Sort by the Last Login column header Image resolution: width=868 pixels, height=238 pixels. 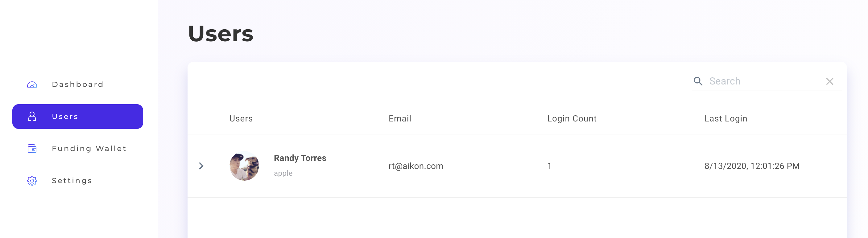pyautogui.click(x=726, y=118)
